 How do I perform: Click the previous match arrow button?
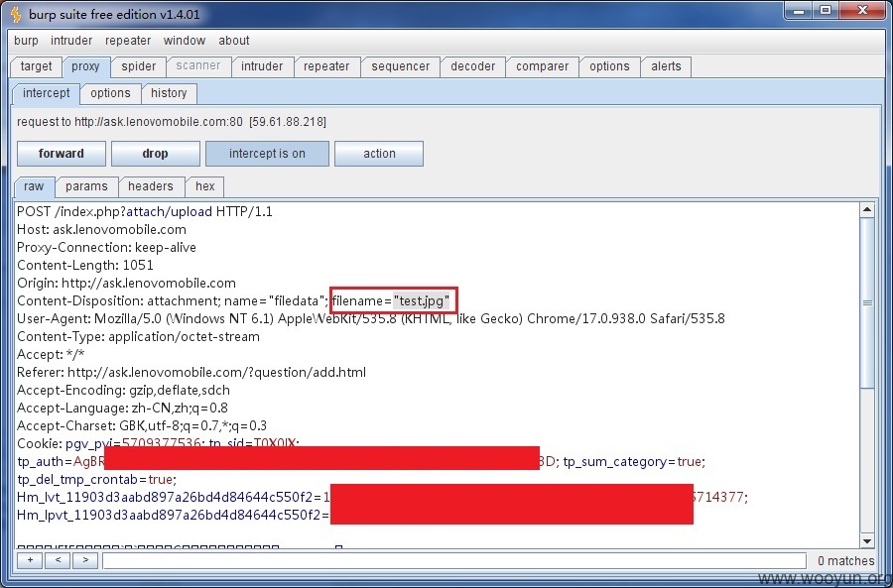click(x=58, y=560)
